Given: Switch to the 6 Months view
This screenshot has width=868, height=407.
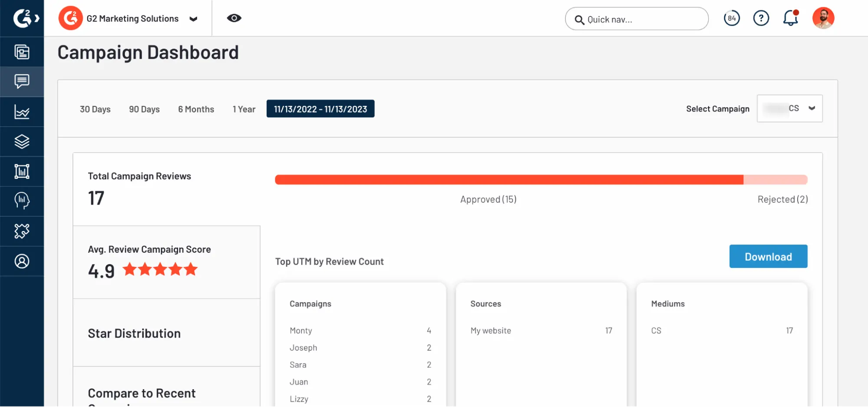Looking at the screenshot, I should (x=195, y=109).
